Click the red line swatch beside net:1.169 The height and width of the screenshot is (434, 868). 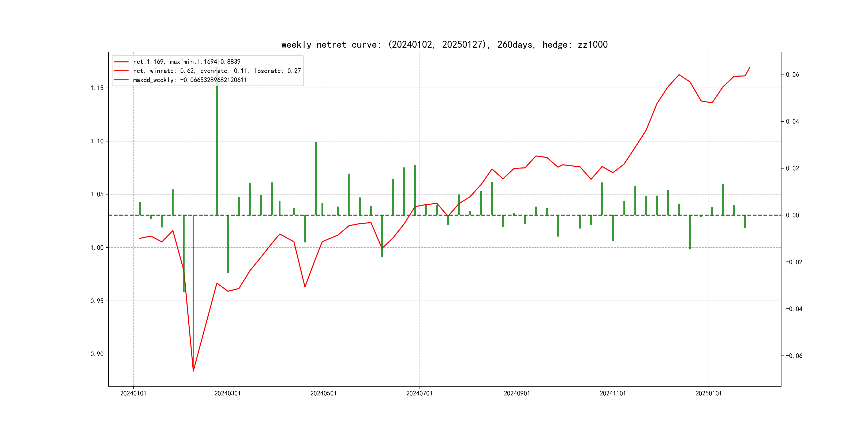pyautogui.click(x=121, y=62)
